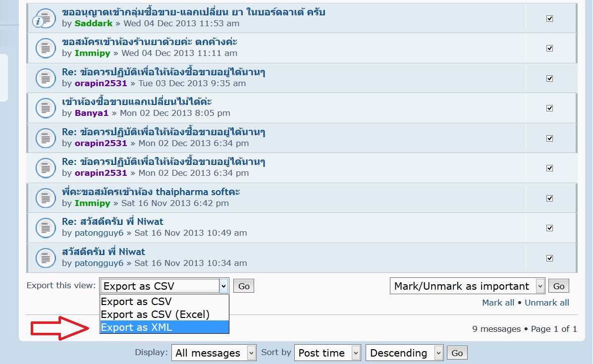
Task: Uncheck the checkbox for Saddark's message
Action: point(549,18)
